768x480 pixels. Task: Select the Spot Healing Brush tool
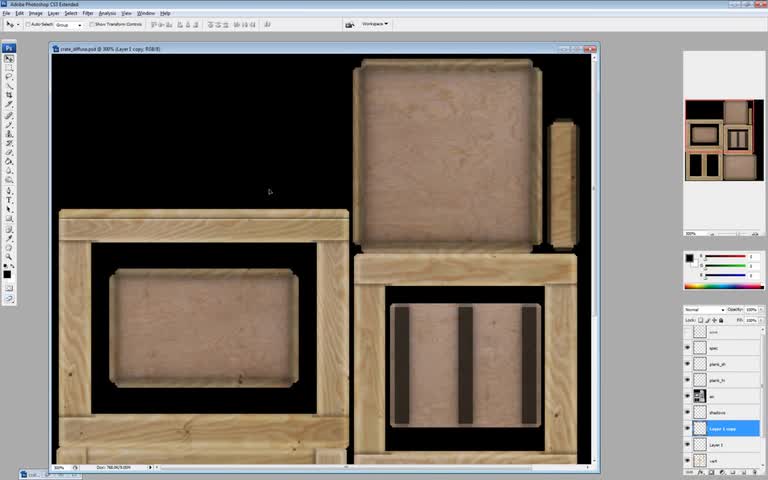click(x=9, y=116)
